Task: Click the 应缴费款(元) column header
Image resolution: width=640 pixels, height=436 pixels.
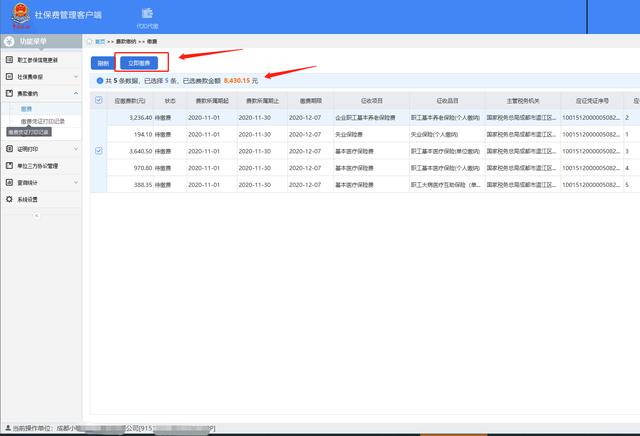Action: tap(130, 101)
